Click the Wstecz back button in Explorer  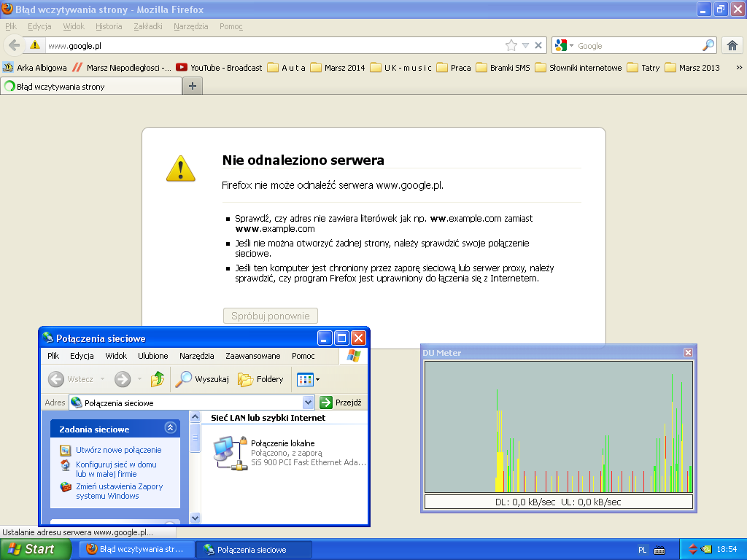(76, 379)
